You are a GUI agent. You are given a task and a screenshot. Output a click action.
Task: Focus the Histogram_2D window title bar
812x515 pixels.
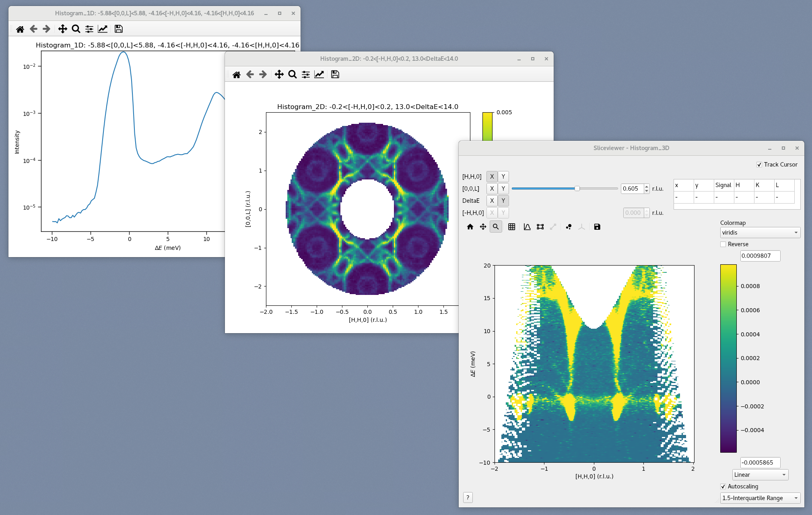(389, 59)
